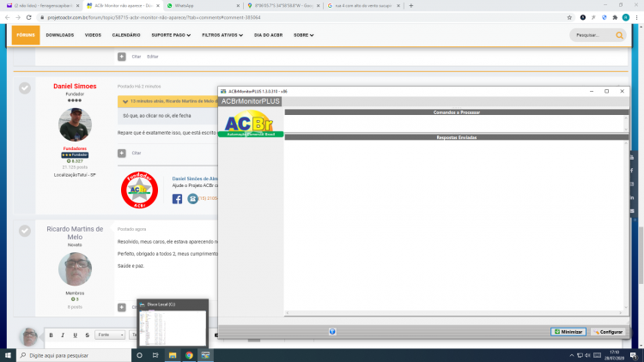This screenshot has width=644, height=362.
Task: Expand the FILTROS ATIVOS dropdown
Action: pos(222,35)
